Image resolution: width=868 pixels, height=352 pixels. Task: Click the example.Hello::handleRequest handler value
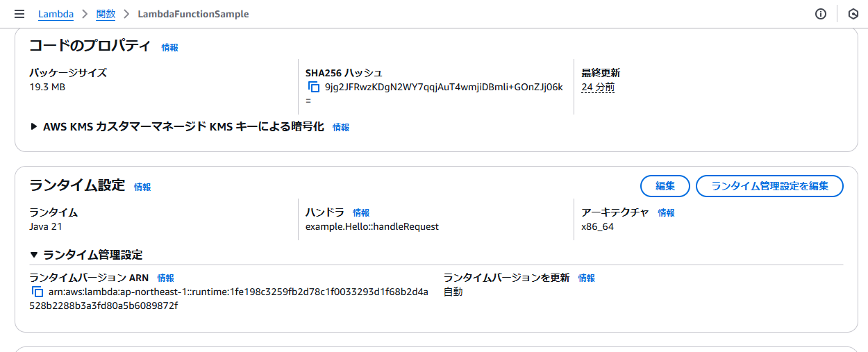(372, 227)
